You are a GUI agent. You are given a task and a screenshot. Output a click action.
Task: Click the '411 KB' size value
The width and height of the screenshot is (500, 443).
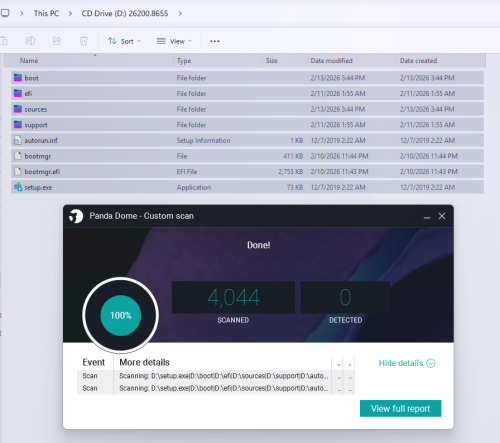293,156
